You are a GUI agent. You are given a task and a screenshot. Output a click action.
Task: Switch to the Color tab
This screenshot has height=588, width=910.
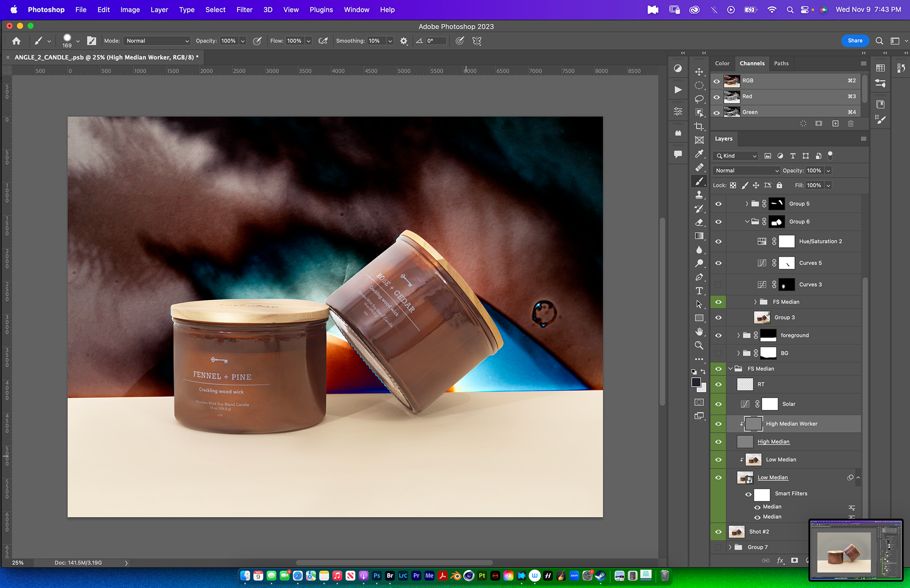pos(722,63)
